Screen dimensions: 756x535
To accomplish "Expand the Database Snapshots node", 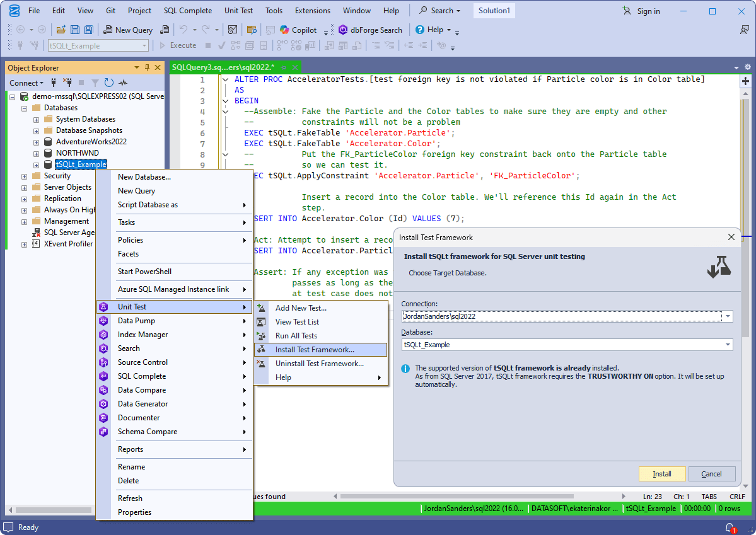I will coord(36,130).
